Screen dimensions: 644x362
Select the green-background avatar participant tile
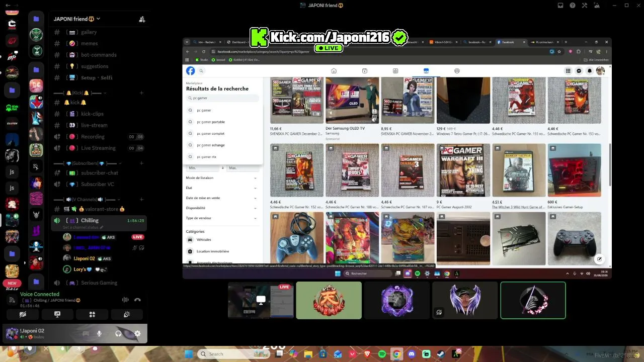tap(329, 300)
